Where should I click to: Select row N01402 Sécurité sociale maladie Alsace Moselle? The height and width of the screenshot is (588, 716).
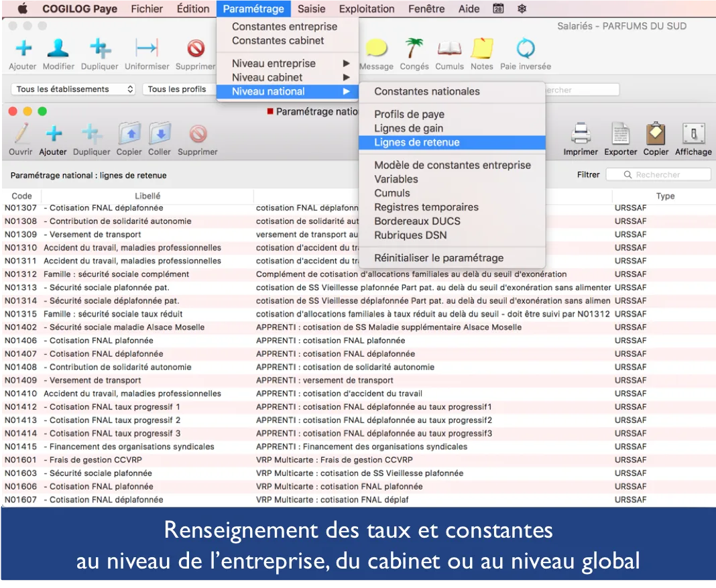point(358,327)
